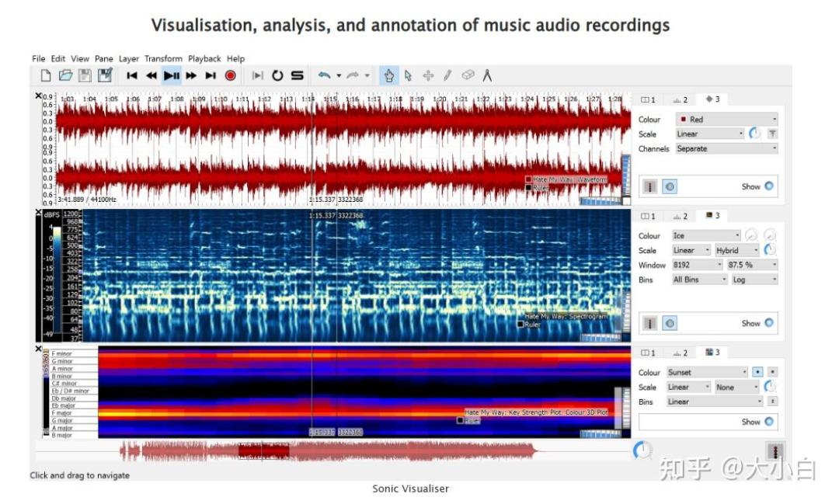The width and height of the screenshot is (839, 504).
Task: Rewind to the start of the recording
Action: (x=131, y=75)
